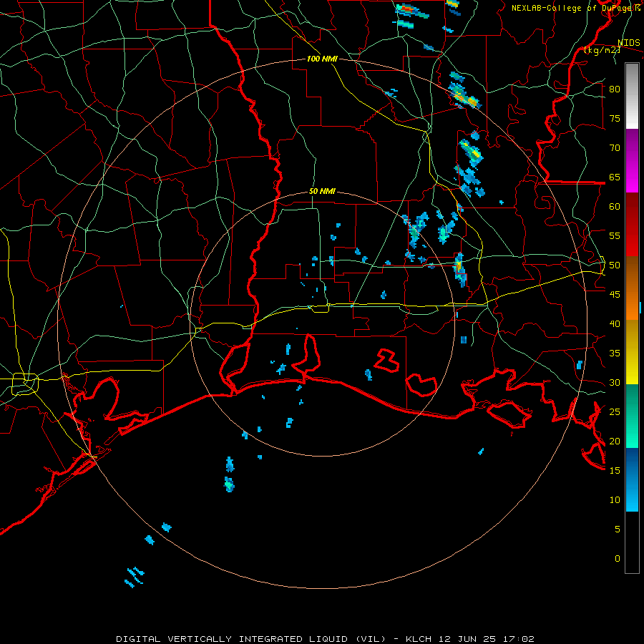Click the 12 JUN 25 17:02 timestamp
This screenshot has height=644, width=644.
point(486,639)
